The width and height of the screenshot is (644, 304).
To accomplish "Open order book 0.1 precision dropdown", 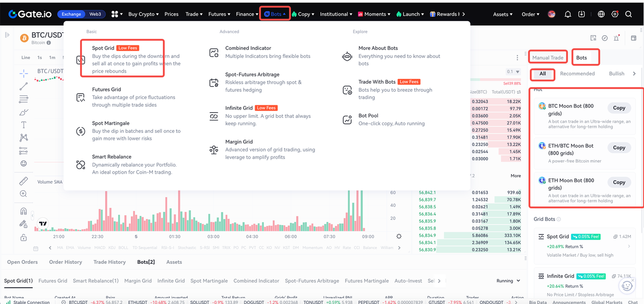I will [x=513, y=72].
